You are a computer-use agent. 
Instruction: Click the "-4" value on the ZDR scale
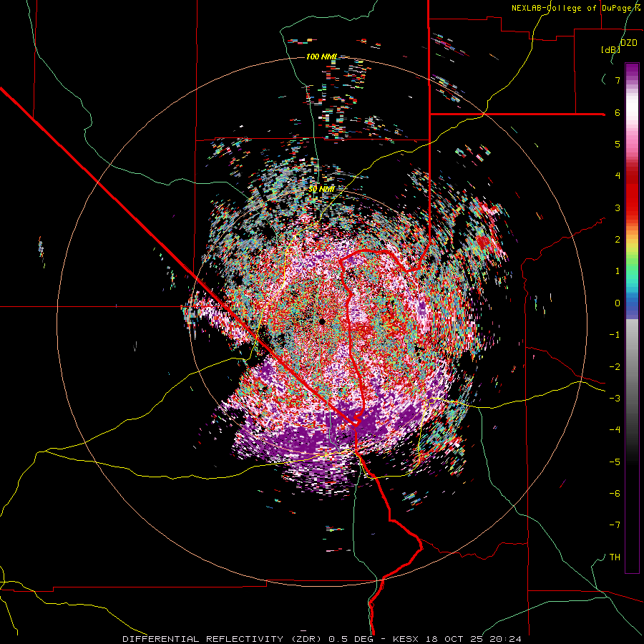[615, 430]
